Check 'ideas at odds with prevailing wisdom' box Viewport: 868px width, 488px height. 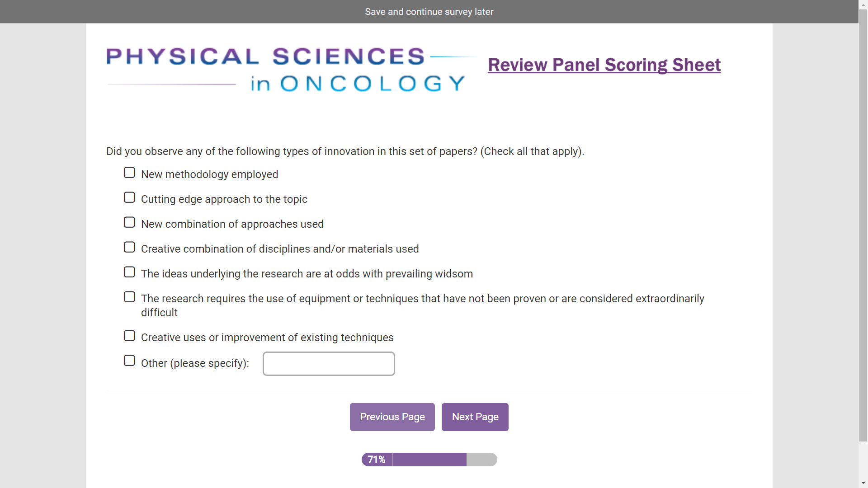129,272
